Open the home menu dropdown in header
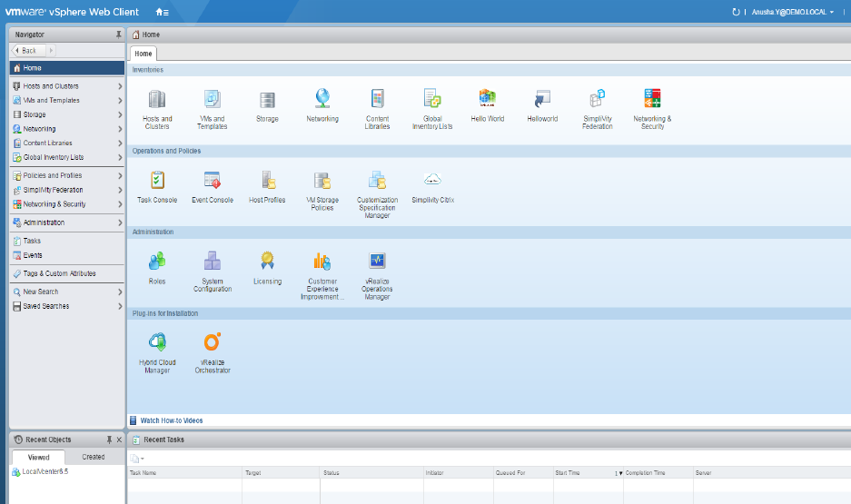 [162, 12]
